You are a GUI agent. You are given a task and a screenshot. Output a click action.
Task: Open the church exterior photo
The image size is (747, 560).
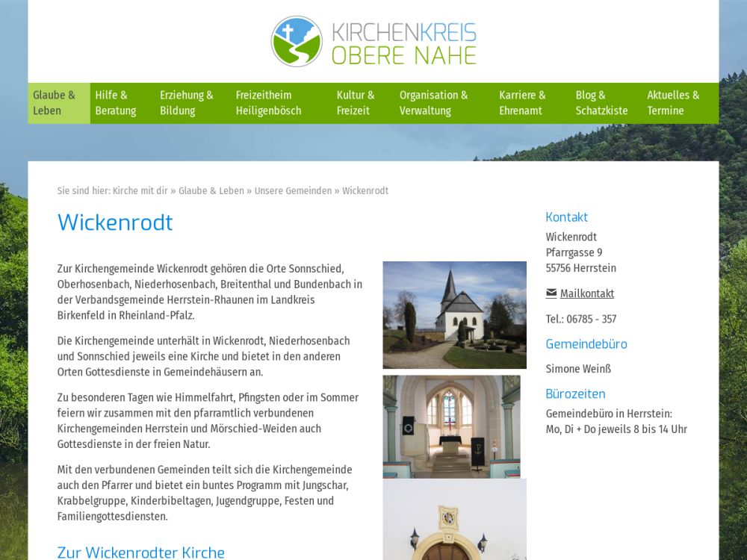coord(454,315)
